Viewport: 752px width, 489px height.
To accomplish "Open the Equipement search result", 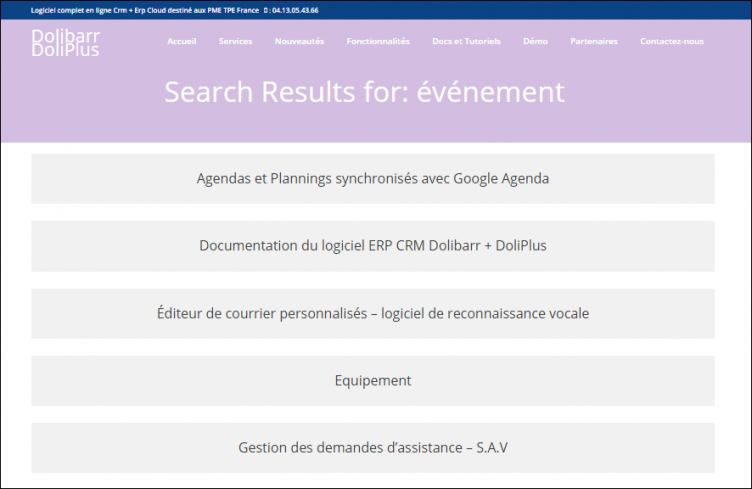I will [x=373, y=380].
